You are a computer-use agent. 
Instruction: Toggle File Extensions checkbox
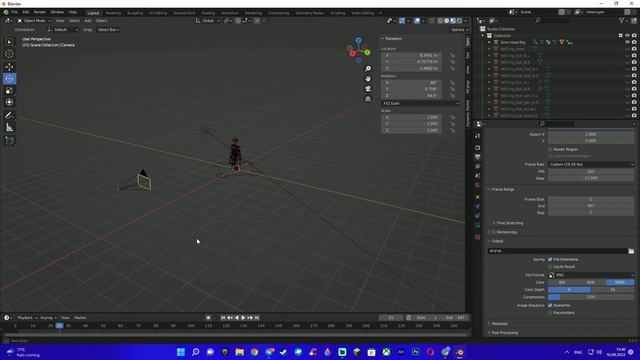click(x=550, y=259)
